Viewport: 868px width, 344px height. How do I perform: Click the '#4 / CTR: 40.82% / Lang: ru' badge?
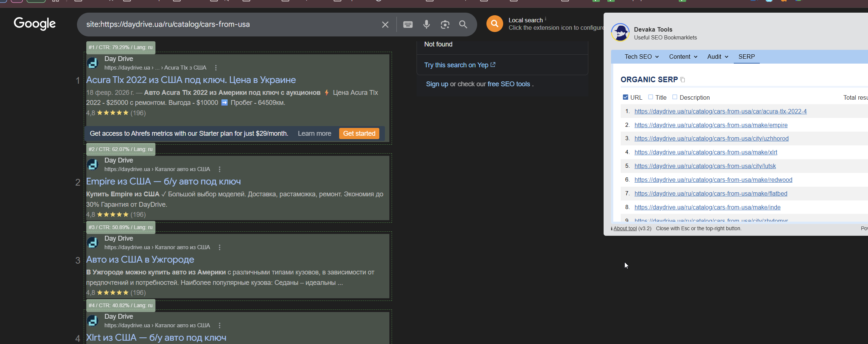[121, 306]
